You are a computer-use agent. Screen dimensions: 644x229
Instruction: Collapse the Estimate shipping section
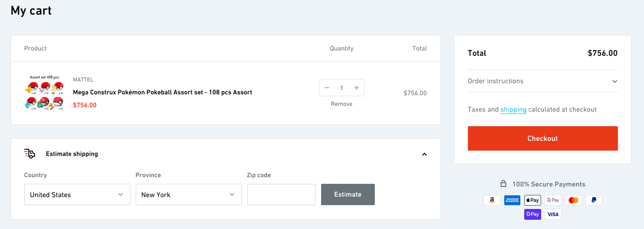[x=425, y=154]
